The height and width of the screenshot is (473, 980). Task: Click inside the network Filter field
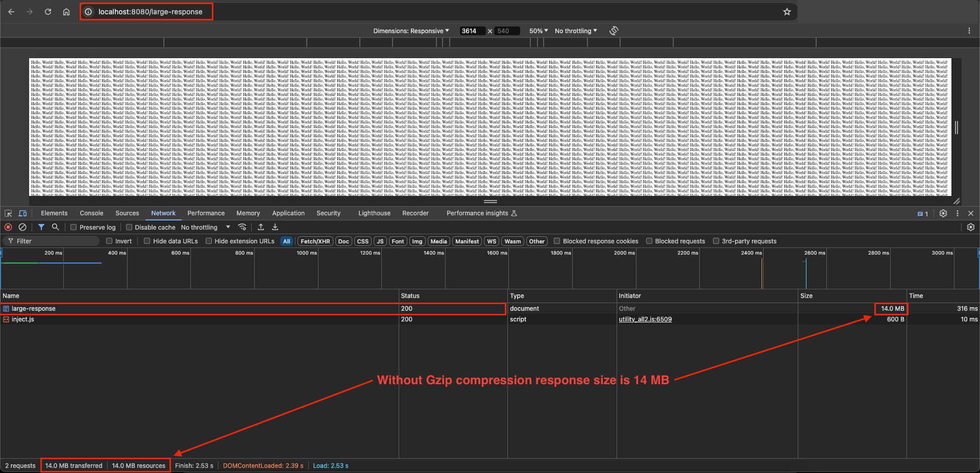pyautogui.click(x=51, y=241)
